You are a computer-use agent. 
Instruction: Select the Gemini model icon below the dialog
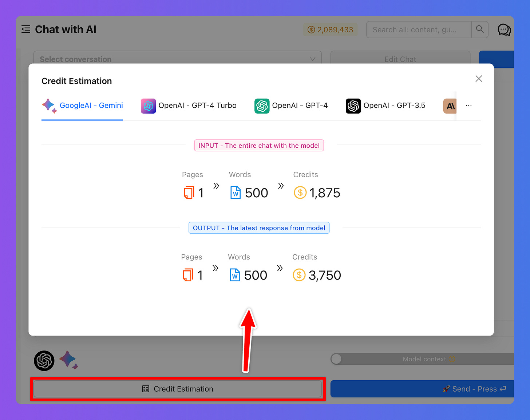(x=69, y=360)
